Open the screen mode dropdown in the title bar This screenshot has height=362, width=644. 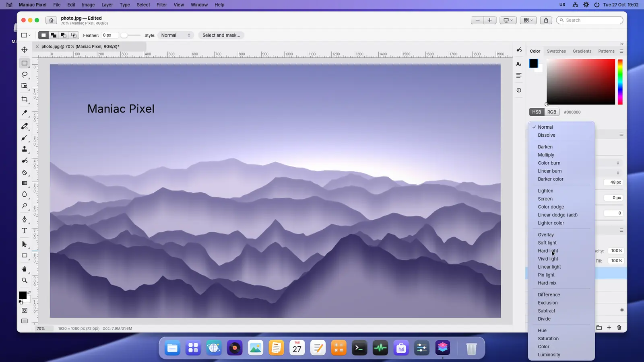click(508, 20)
